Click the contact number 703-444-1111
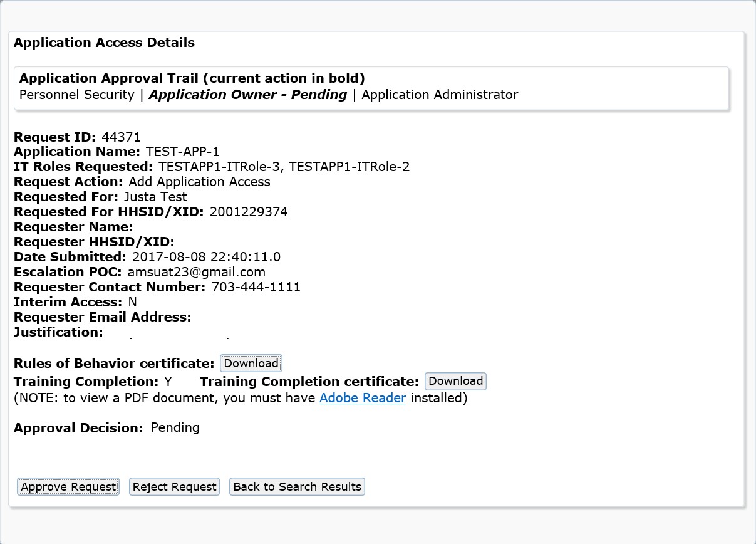 click(x=256, y=288)
